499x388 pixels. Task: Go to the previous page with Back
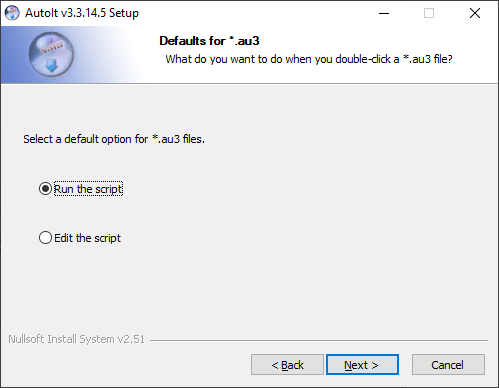click(x=287, y=365)
